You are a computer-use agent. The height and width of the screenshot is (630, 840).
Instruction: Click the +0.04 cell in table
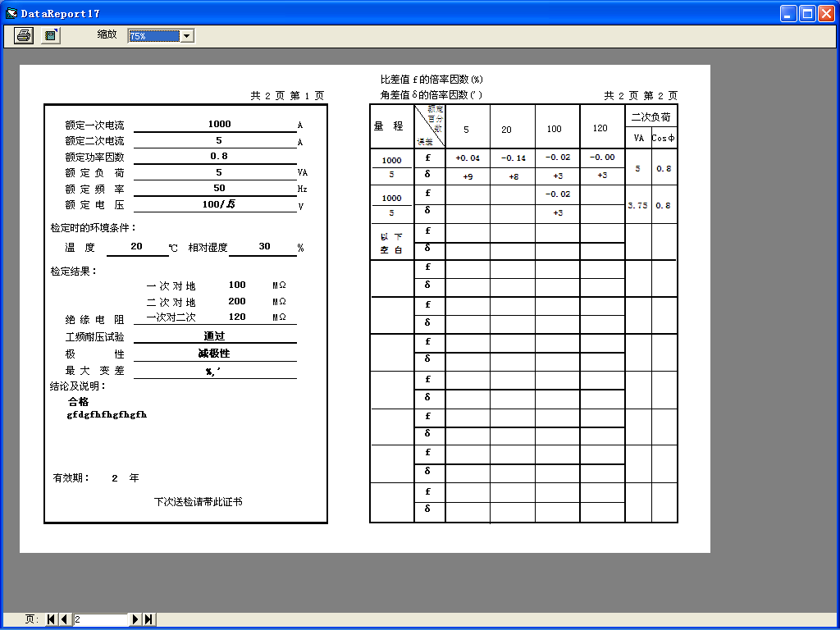[468, 157]
